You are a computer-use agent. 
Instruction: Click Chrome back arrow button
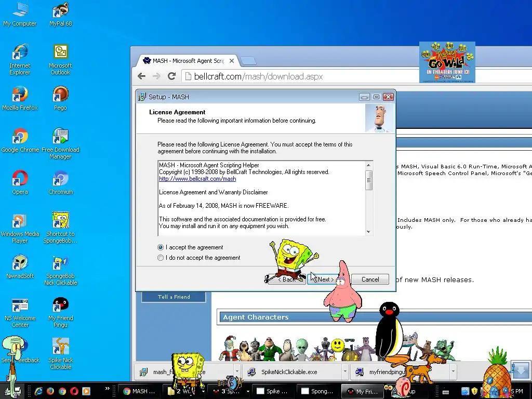pyautogui.click(x=141, y=76)
